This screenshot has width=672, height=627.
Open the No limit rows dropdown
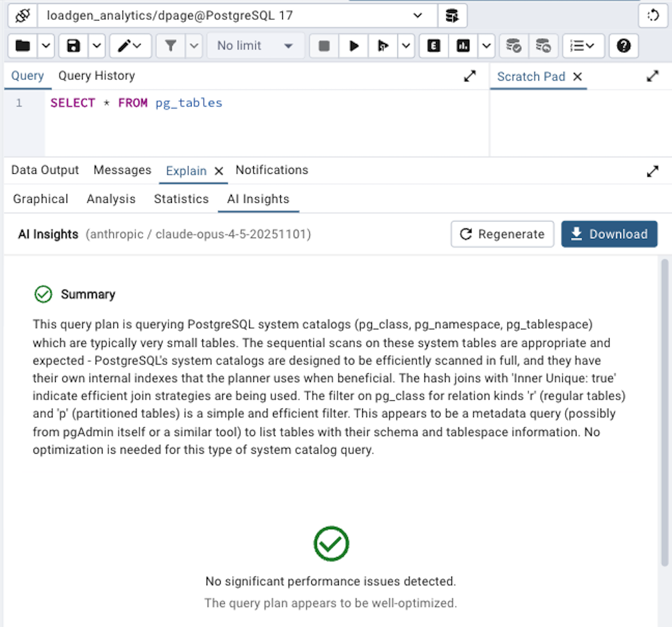(x=255, y=45)
